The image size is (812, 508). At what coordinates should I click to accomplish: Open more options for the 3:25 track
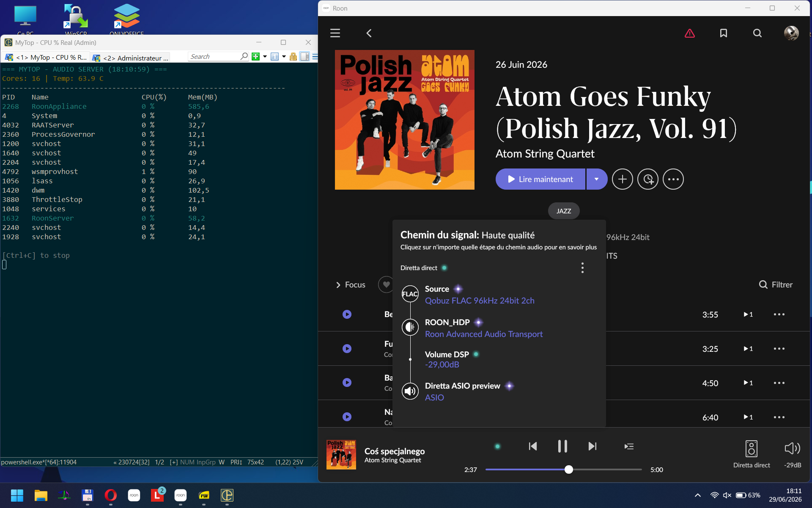point(779,348)
